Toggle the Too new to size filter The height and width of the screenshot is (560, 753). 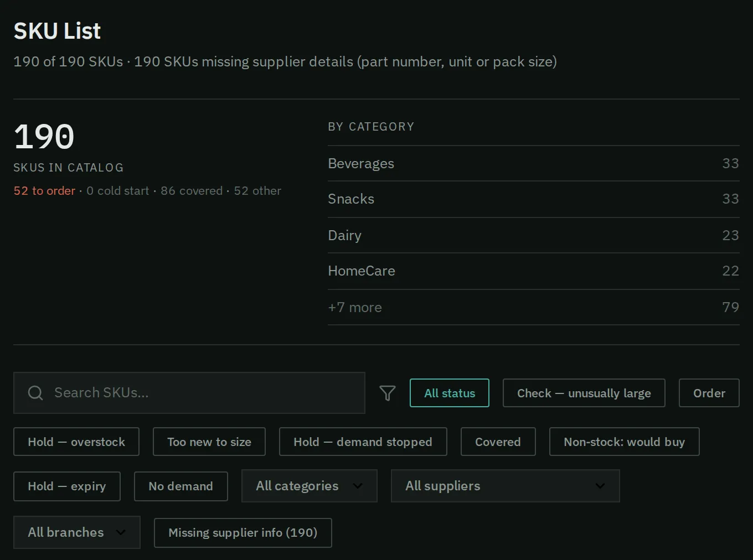pos(209,442)
